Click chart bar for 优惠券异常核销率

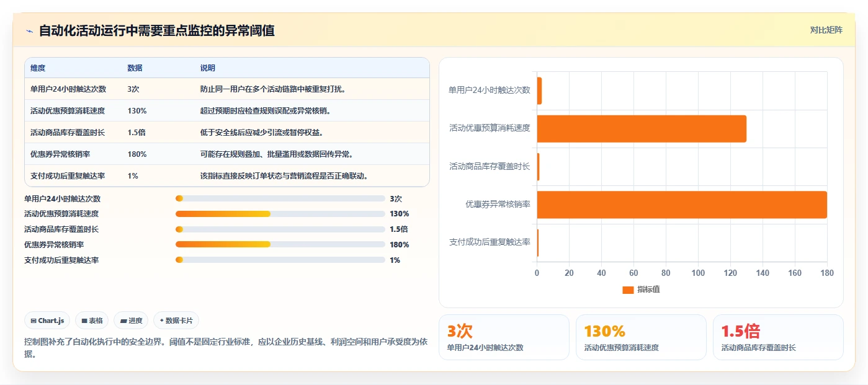(x=682, y=205)
